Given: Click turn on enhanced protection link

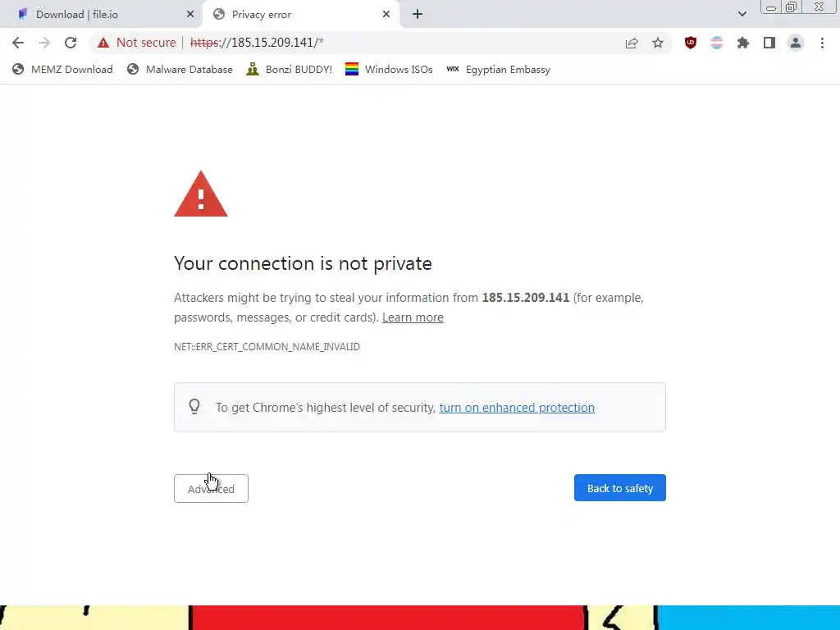Looking at the screenshot, I should (x=517, y=408).
